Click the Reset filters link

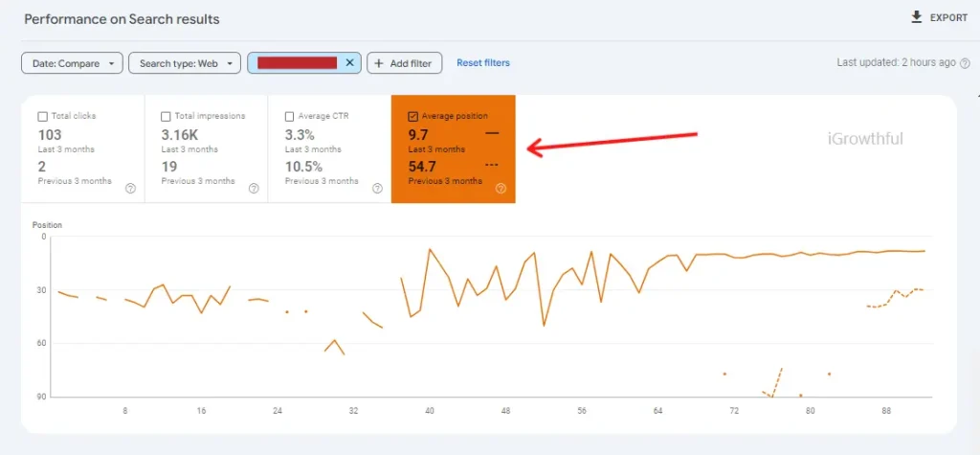coord(483,62)
